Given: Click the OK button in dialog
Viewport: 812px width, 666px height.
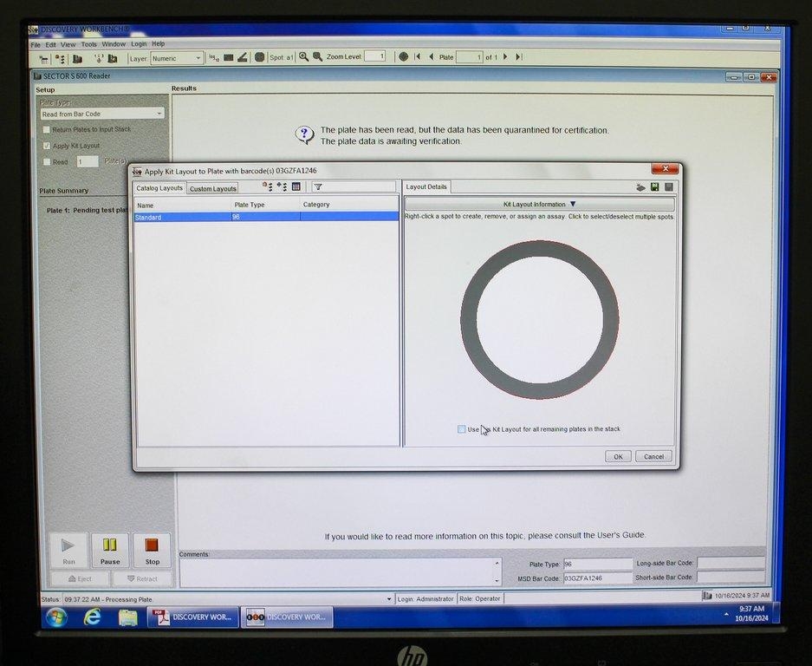Looking at the screenshot, I should pyautogui.click(x=618, y=456).
